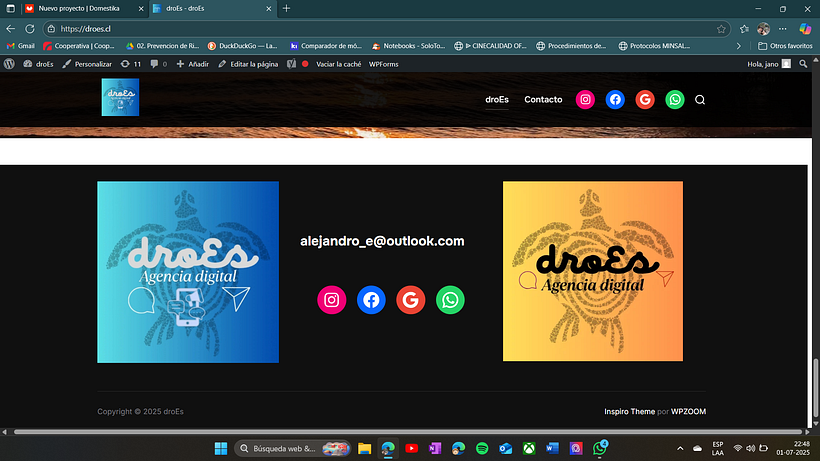Open the Inspiro Theme footer link
Image resolution: width=820 pixels, height=461 pixels.
tap(629, 411)
